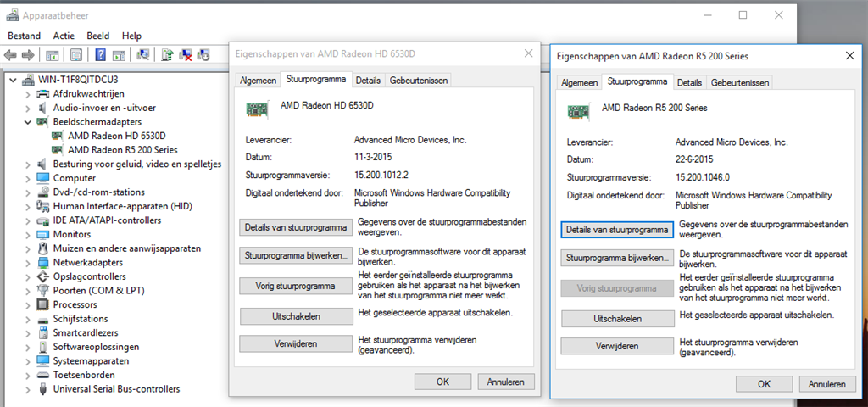Viewport: 868px width, 407px height.
Task: Open the Actie menu
Action: [64, 36]
